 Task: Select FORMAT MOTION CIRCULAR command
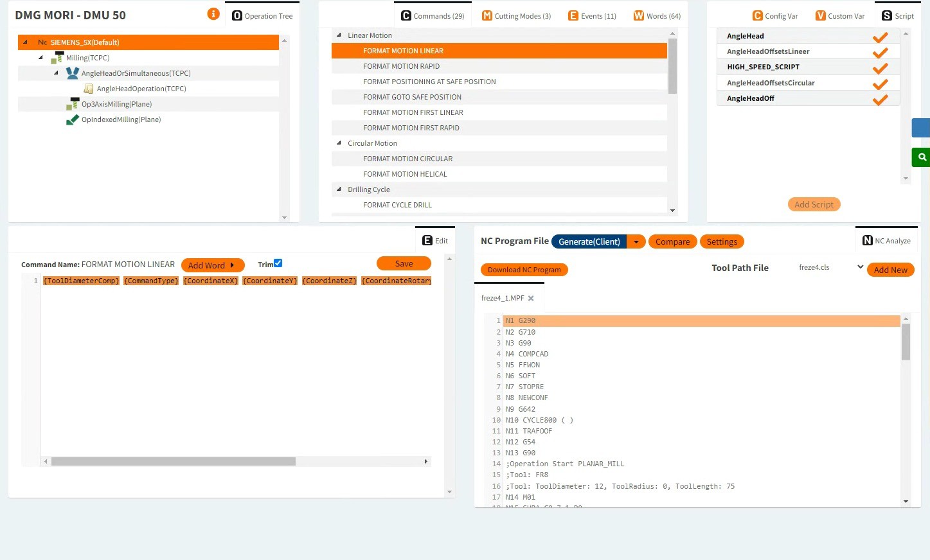pyautogui.click(x=407, y=159)
